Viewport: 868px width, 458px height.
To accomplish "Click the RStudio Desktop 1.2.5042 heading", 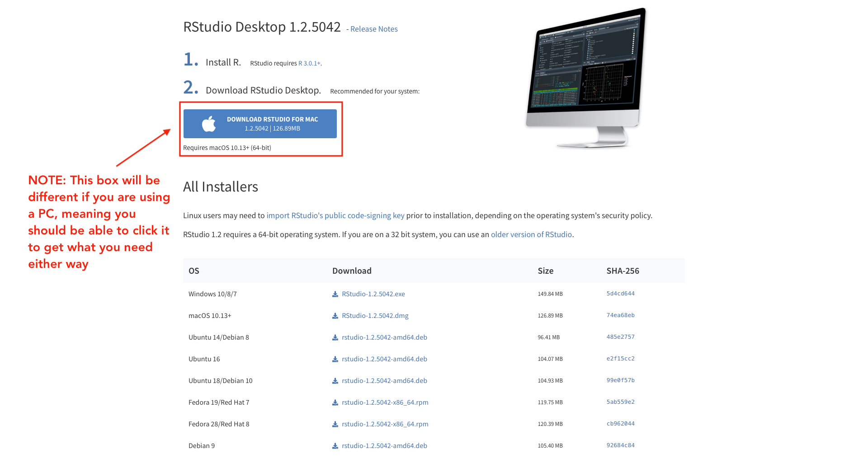I will tap(262, 27).
